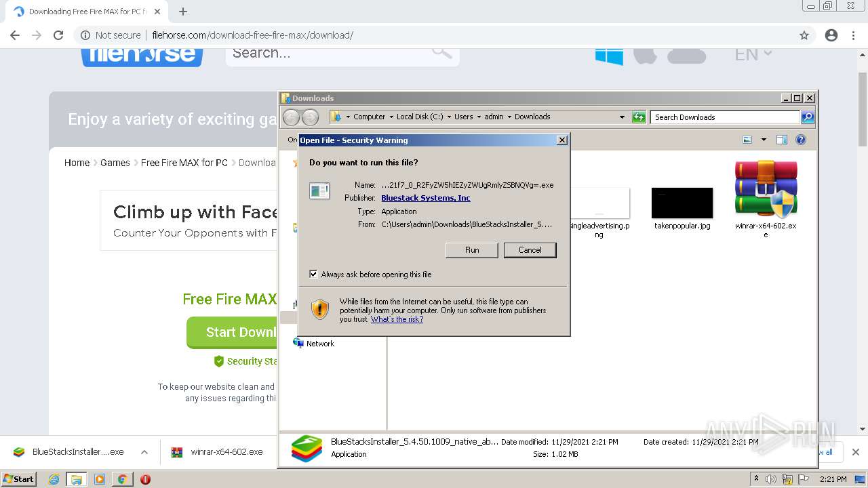This screenshot has height=488, width=868.
Task: Click Back arrow in Downloads explorer window
Action: coord(291,117)
